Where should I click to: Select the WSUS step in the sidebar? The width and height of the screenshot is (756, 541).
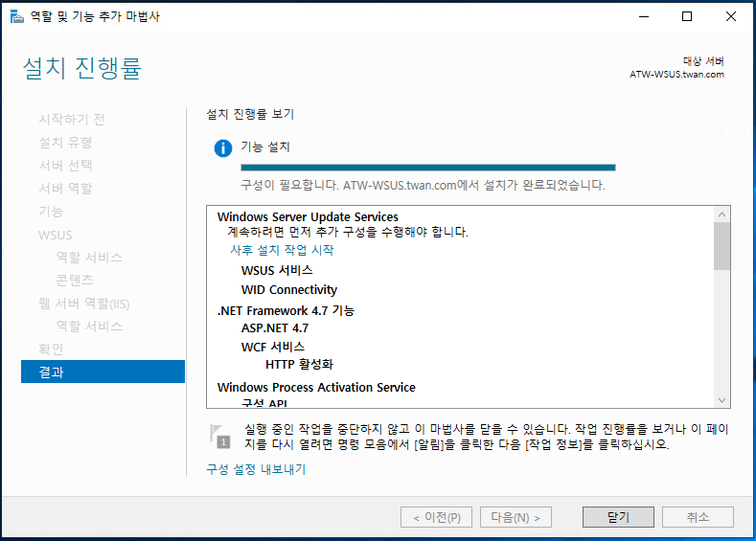pos(55,235)
